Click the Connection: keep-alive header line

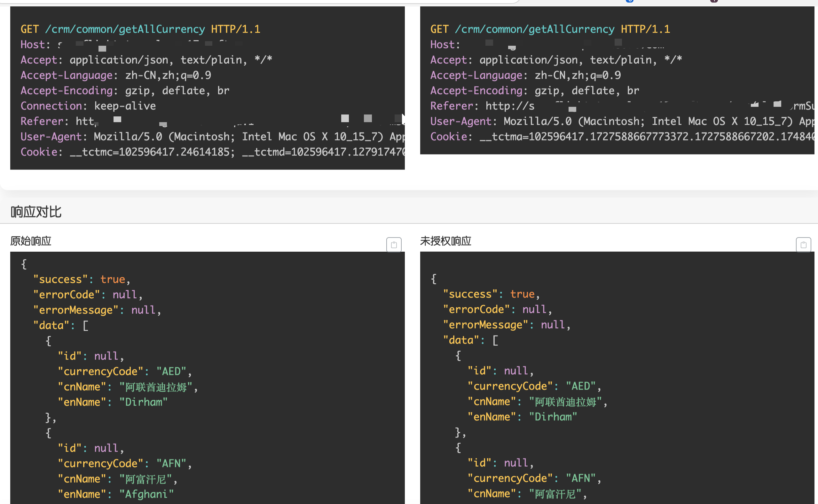[88, 106]
